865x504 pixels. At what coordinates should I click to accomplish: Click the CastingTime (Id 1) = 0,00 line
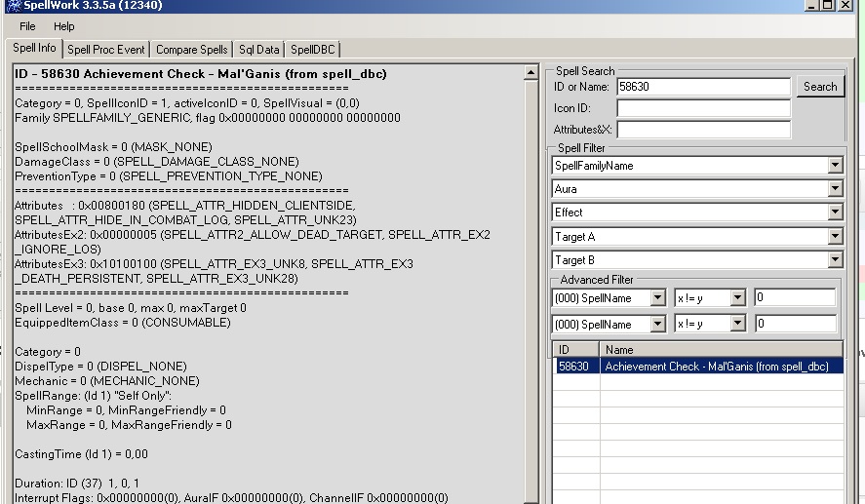[81, 454]
